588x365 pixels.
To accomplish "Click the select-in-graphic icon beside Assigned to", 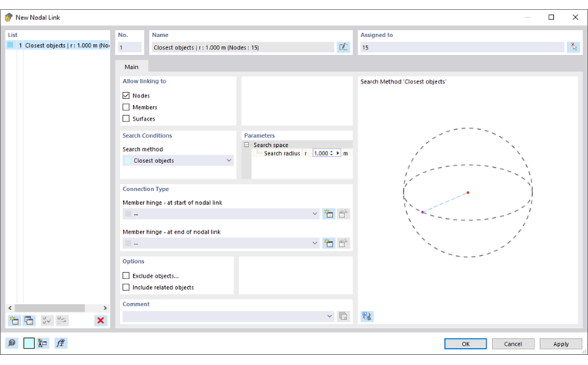I will (x=573, y=47).
